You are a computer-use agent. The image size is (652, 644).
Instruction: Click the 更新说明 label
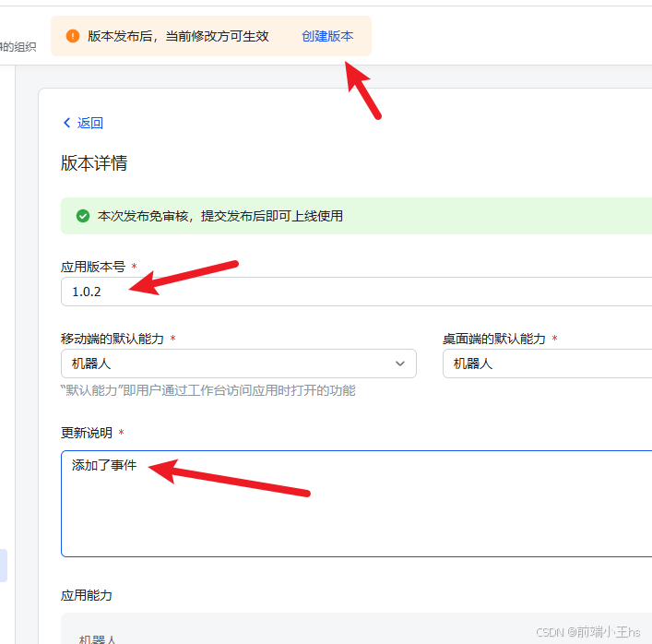point(87,433)
